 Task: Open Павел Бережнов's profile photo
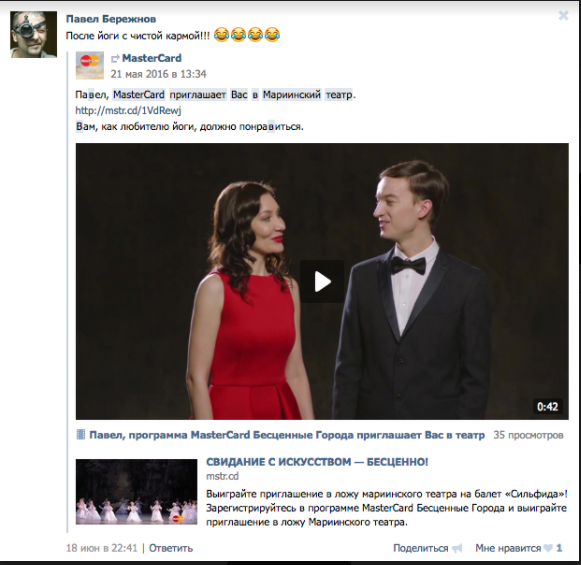coord(33,34)
